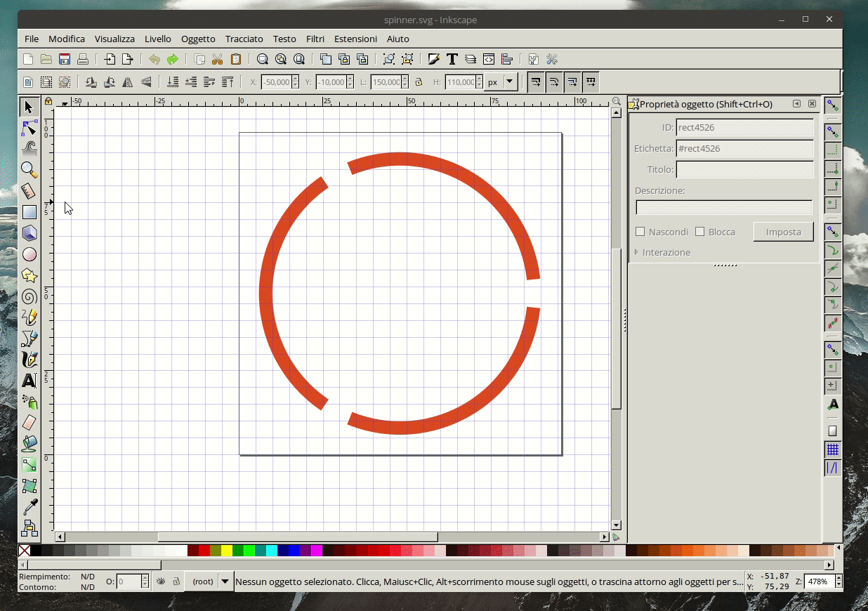Select the 3D Box tool

[29, 233]
